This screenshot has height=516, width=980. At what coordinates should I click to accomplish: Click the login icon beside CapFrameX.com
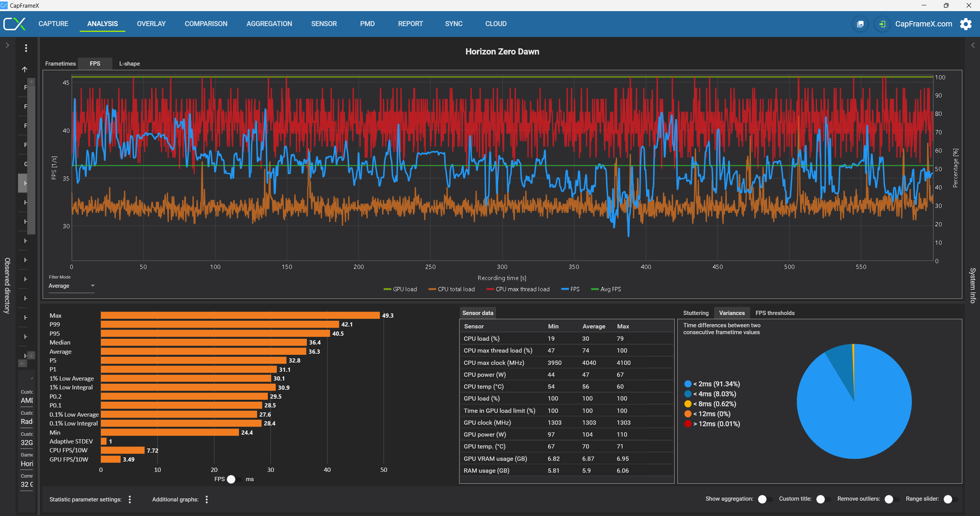click(882, 24)
